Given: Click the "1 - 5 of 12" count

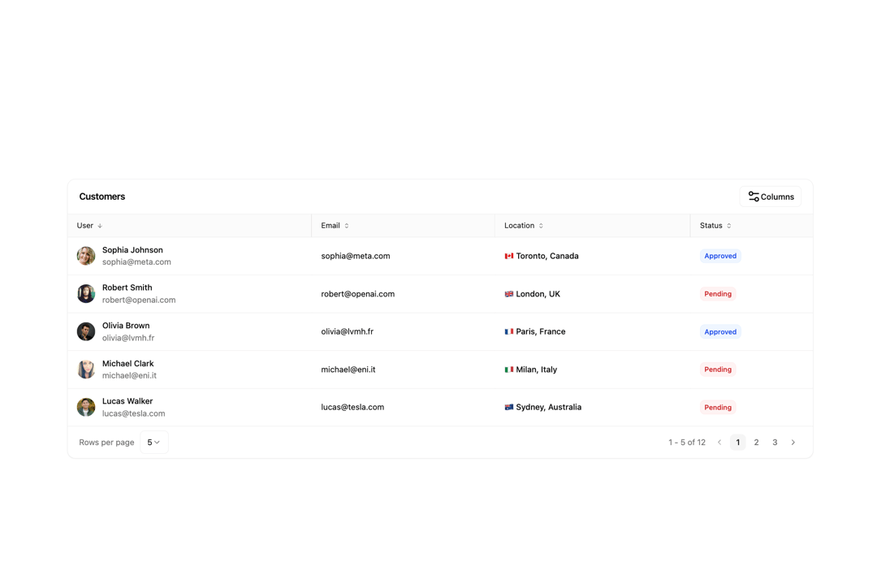Looking at the screenshot, I should 687,443.
